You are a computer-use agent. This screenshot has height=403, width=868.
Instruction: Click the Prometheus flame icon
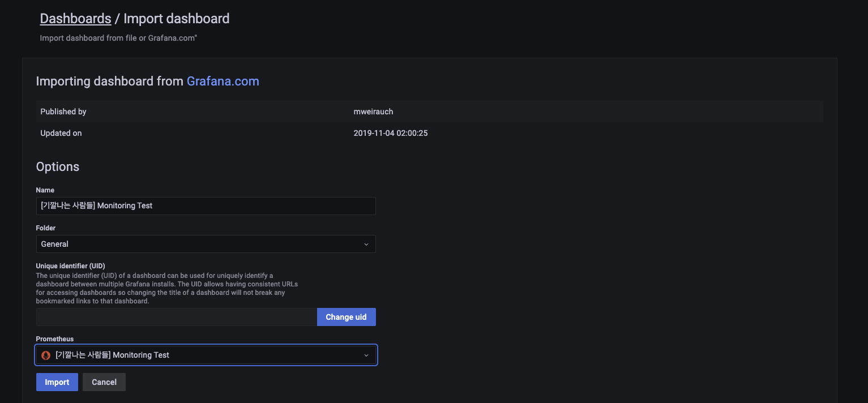(46, 355)
